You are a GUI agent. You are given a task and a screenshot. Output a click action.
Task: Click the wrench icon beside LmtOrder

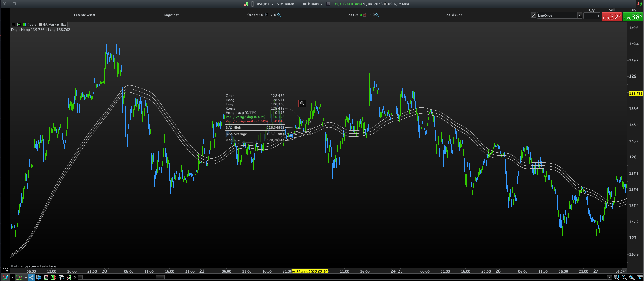pyautogui.click(x=534, y=15)
